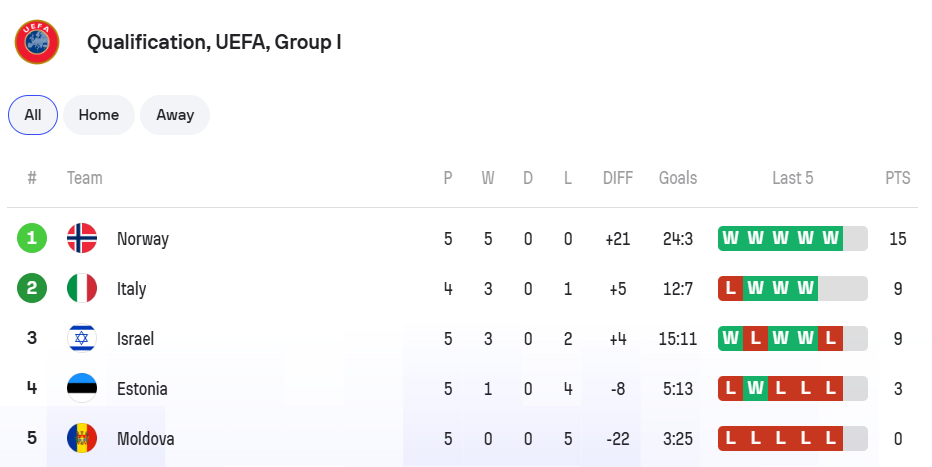
Task: Select the All standings filter
Action: coord(33,115)
